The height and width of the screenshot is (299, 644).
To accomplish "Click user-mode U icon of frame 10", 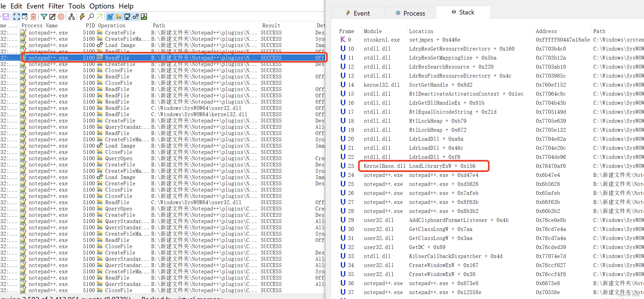I will tap(343, 49).
